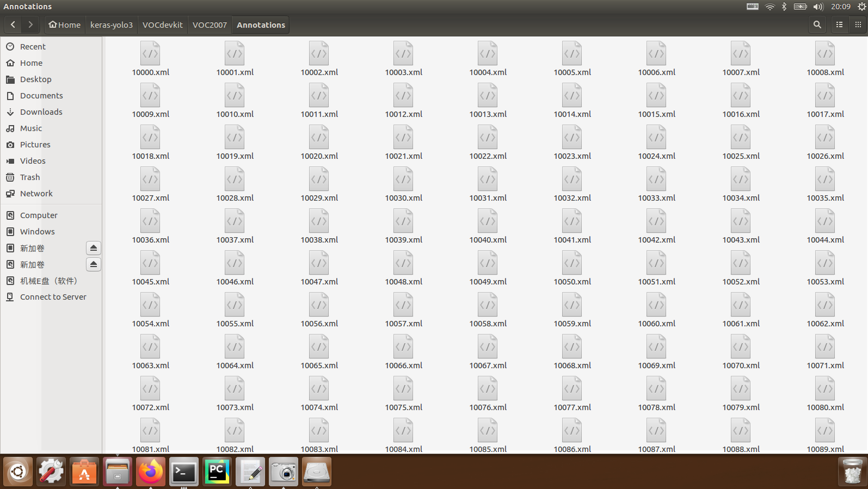Open the 机械E盘（软件） volume

tap(51, 281)
